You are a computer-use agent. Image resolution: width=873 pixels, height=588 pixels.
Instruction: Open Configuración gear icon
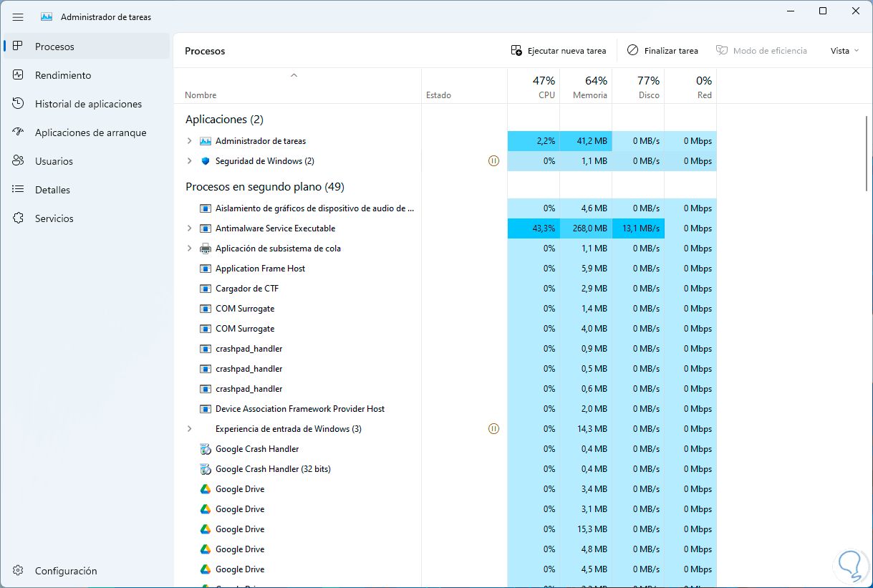pos(19,571)
